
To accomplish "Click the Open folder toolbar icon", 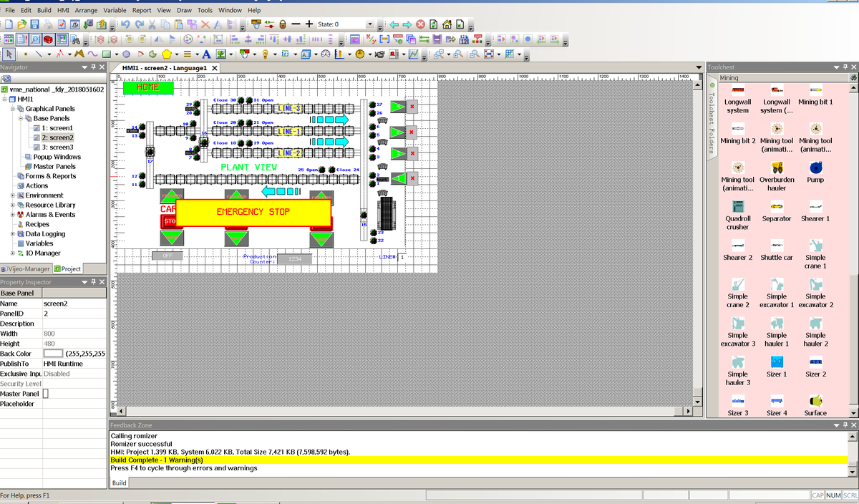I will pyautogui.click(x=22, y=24).
